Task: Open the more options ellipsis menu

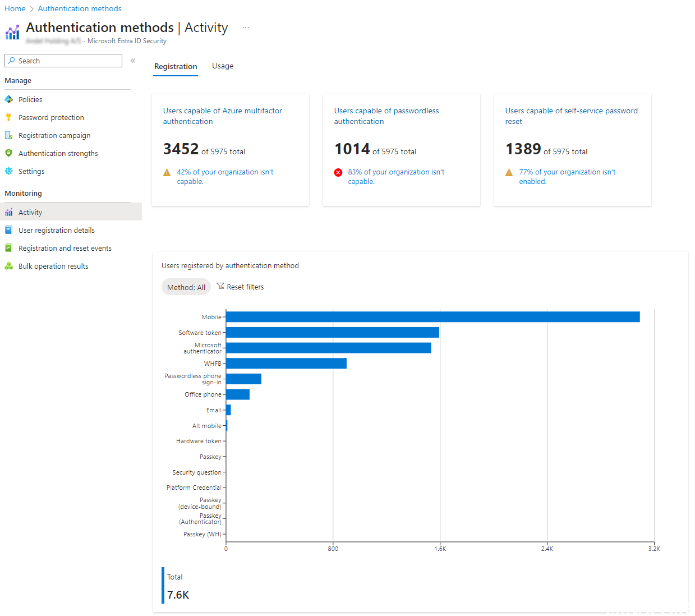Action: click(246, 27)
